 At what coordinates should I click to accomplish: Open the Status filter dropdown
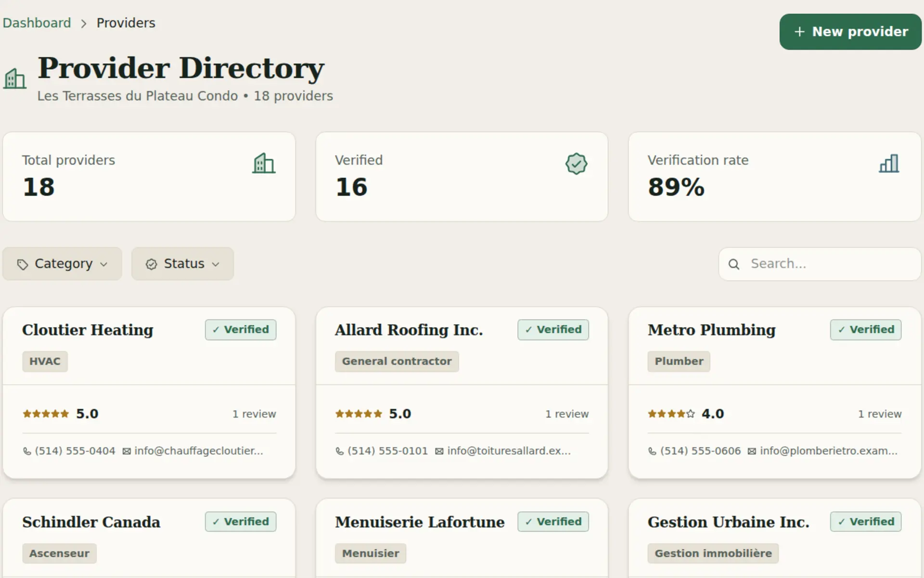pyautogui.click(x=182, y=264)
